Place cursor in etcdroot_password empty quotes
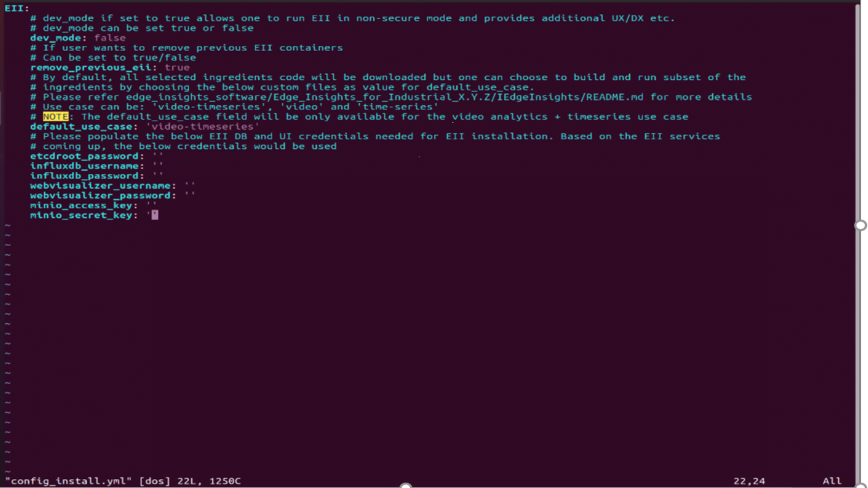This screenshot has height=488, width=868. click(157, 156)
